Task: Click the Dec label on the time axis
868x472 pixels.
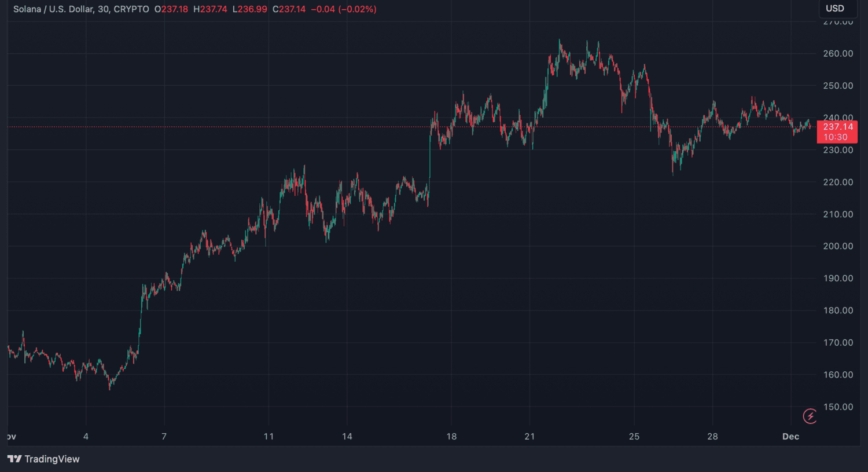Action: (x=790, y=437)
